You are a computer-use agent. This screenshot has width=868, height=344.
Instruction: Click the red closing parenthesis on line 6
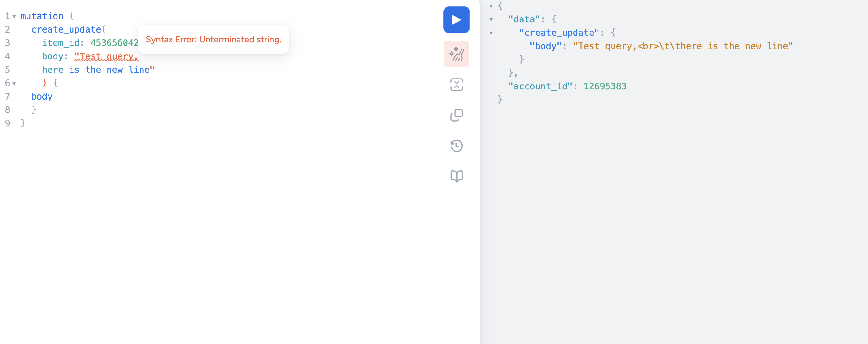[44, 83]
